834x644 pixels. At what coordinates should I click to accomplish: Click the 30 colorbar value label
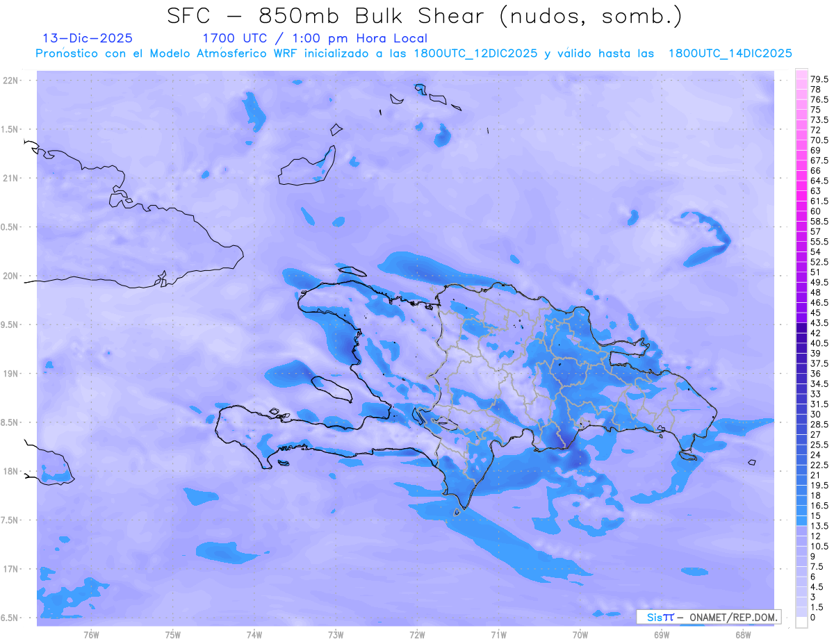tap(815, 413)
